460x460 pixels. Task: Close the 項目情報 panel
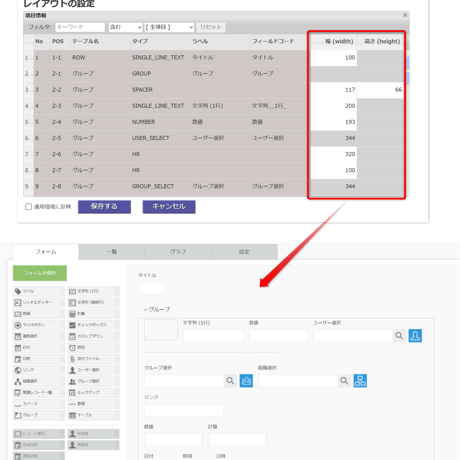tap(405, 15)
